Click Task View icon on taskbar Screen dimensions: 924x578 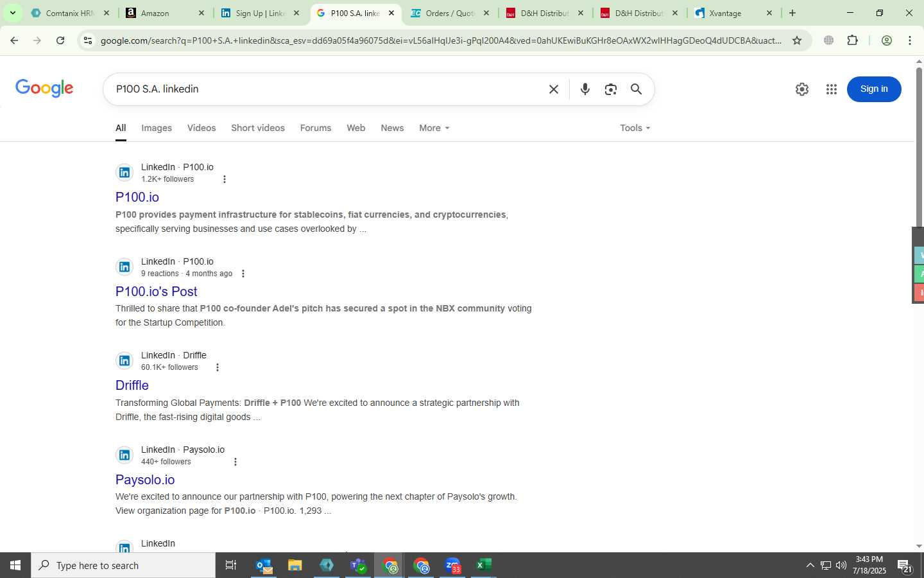[x=230, y=565]
